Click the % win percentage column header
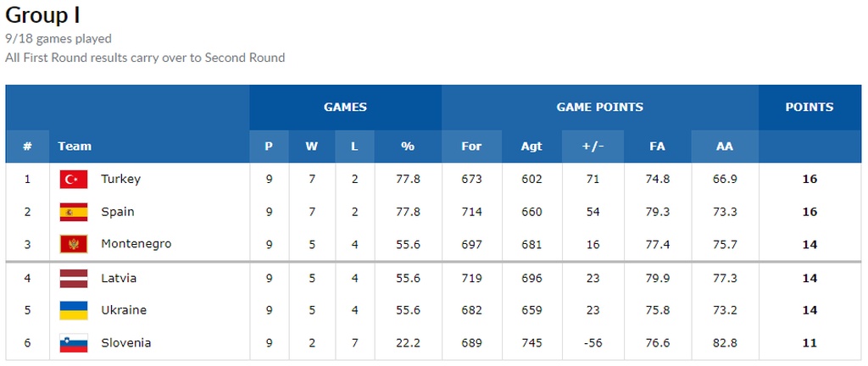 click(x=408, y=147)
